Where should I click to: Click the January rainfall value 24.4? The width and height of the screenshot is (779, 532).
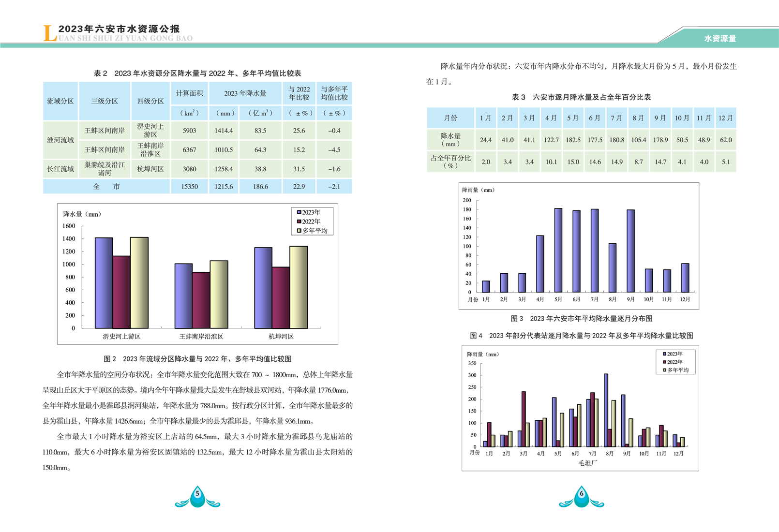pos(486,140)
